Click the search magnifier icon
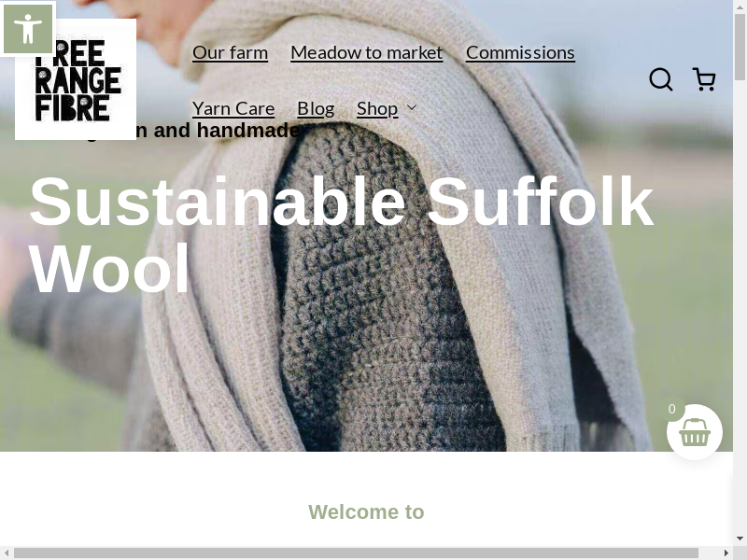 click(661, 79)
